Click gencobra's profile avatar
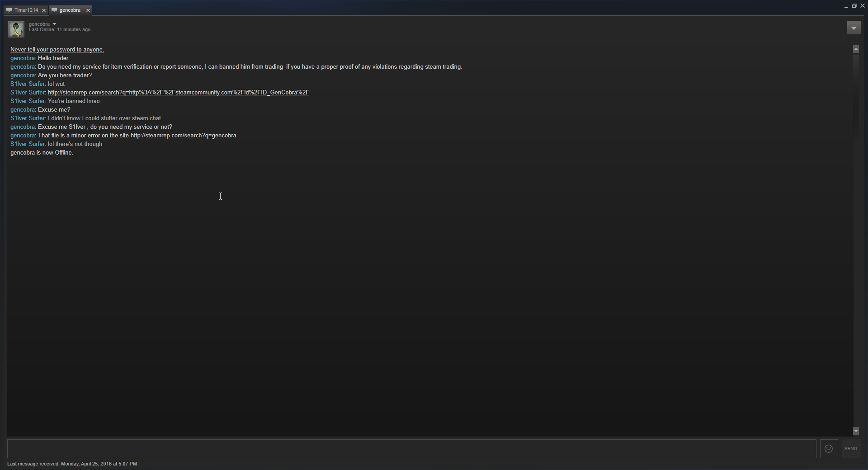Viewport: 868px width, 470px height. coord(16,29)
